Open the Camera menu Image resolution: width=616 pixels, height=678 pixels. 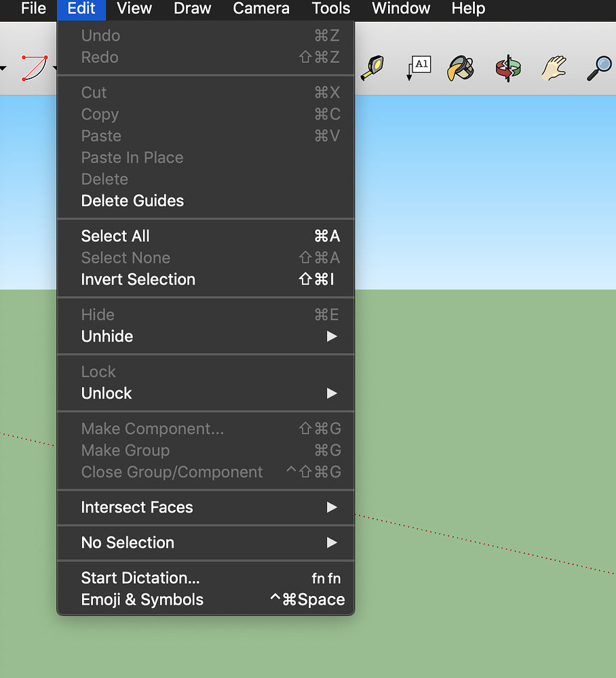coord(261,9)
